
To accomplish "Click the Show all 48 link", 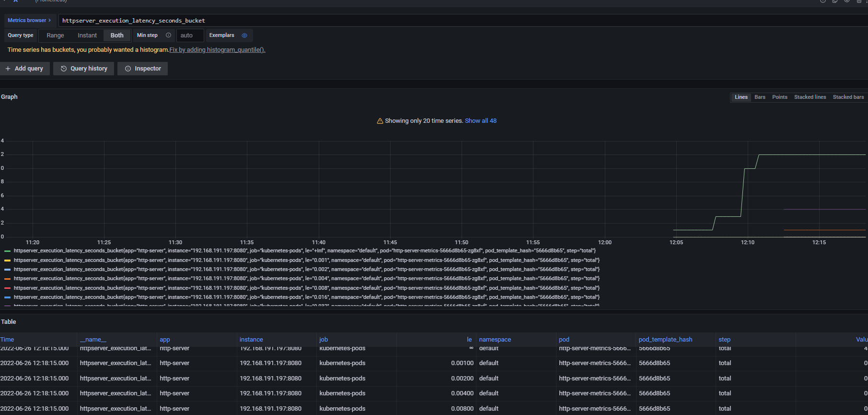I will coord(481,121).
